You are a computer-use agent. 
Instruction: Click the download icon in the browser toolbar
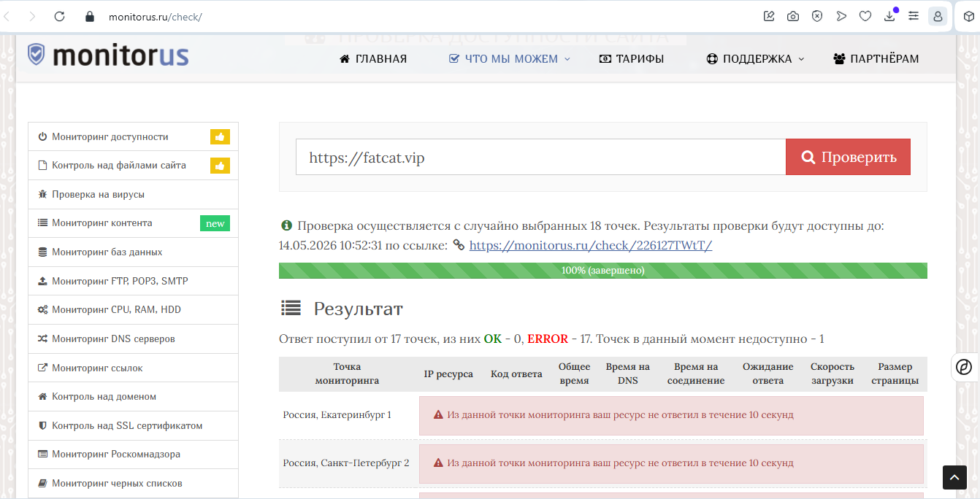coord(889,15)
